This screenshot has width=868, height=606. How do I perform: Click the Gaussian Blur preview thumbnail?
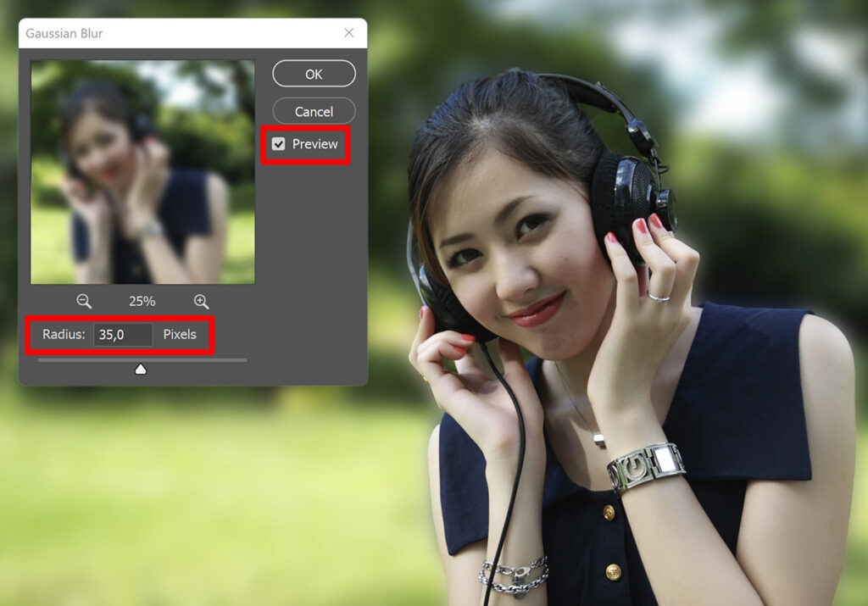click(x=142, y=172)
